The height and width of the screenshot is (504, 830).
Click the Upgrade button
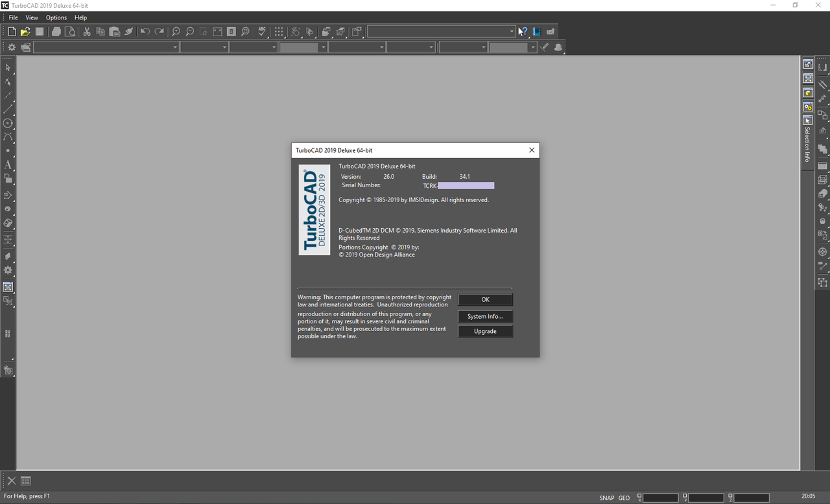click(485, 331)
